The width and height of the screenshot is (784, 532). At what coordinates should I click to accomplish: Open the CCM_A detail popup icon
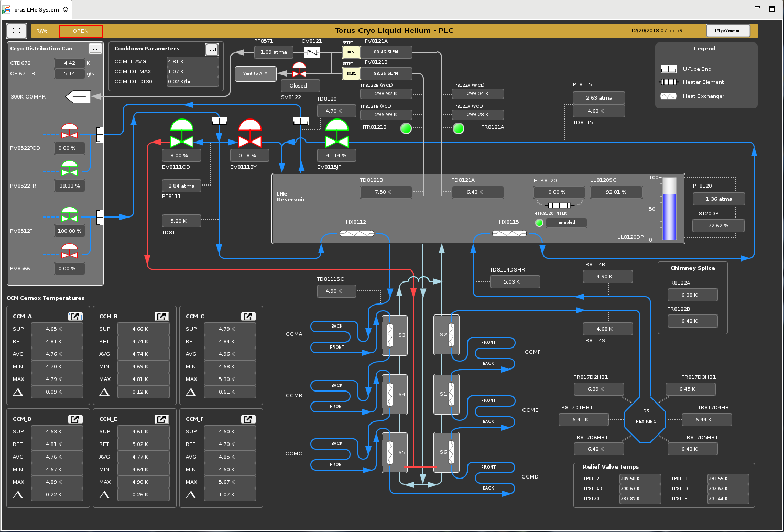coord(75,317)
